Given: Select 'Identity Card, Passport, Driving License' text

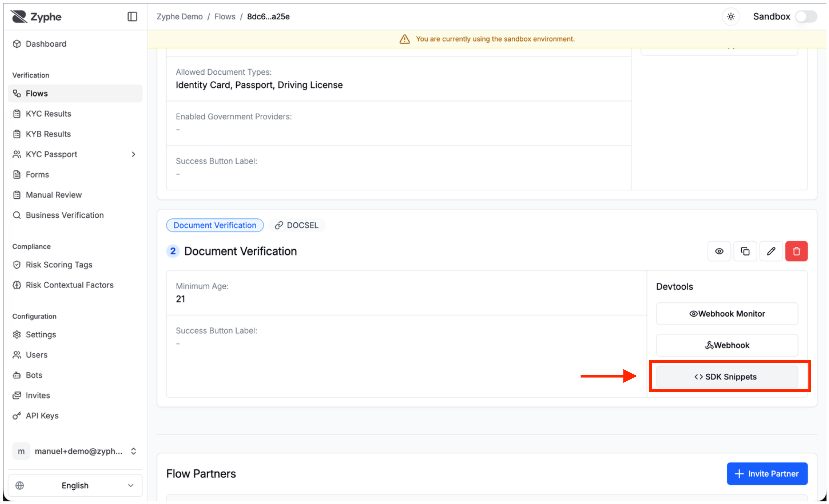Looking at the screenshot, I should tap(259, 85).
